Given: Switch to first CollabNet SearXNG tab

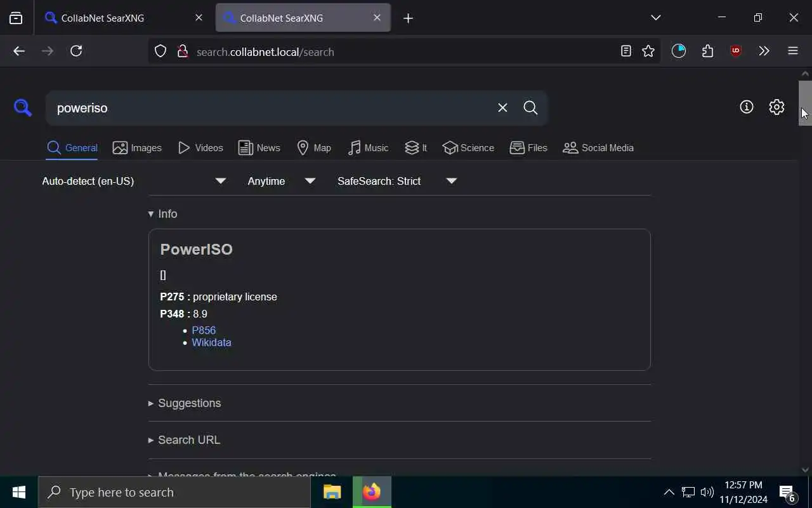Looking at the screenshot, I should click(x=124, y=18).
